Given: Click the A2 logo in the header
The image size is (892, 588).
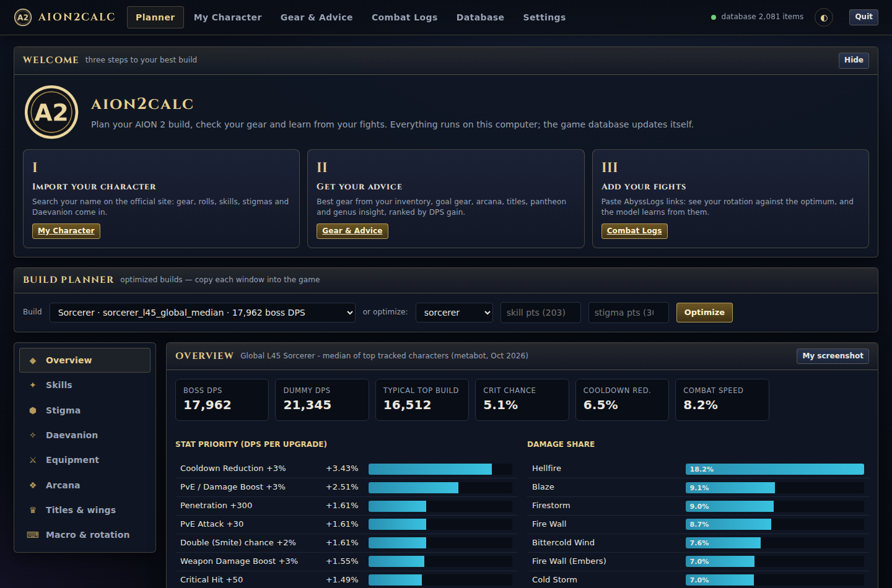Looking at the screenshot, I should tap(23, 17).
